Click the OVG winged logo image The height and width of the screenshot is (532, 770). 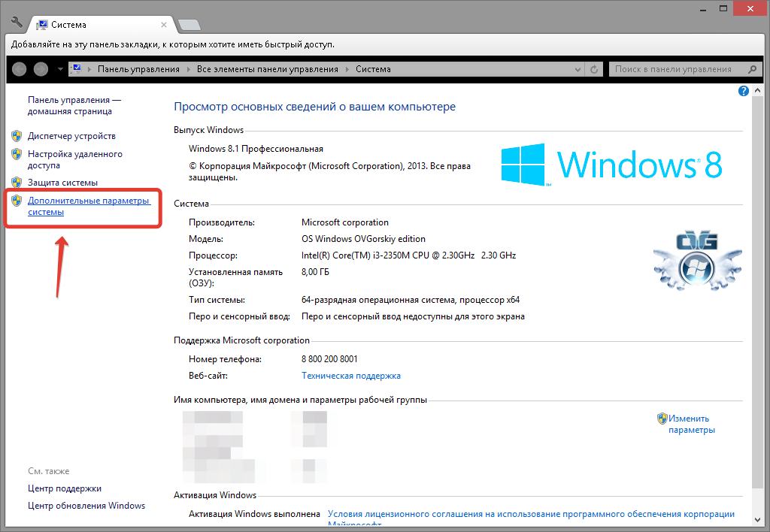tap(697, 261)
